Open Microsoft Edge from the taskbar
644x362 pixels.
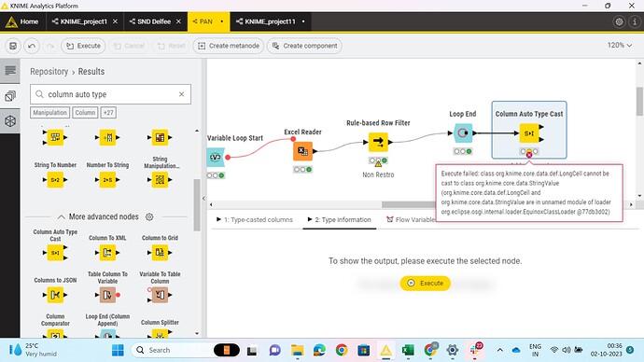(319, 350)
